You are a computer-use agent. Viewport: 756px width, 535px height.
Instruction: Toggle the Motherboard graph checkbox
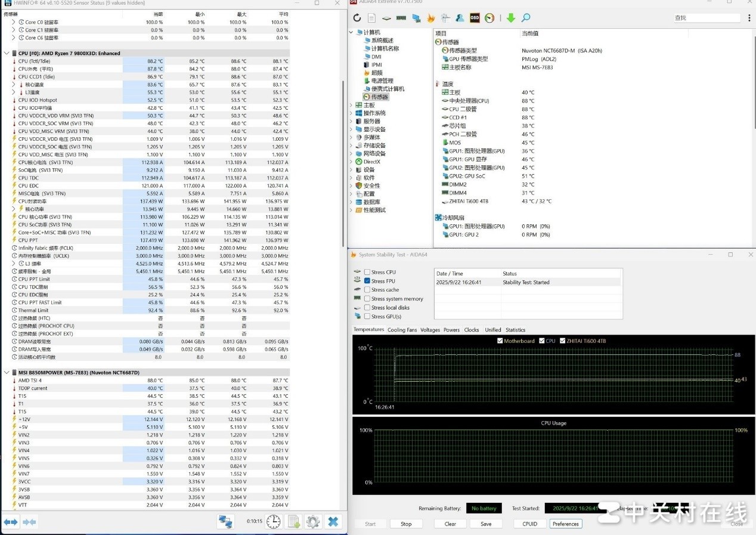pyautogui.click(x=500, y=341)
